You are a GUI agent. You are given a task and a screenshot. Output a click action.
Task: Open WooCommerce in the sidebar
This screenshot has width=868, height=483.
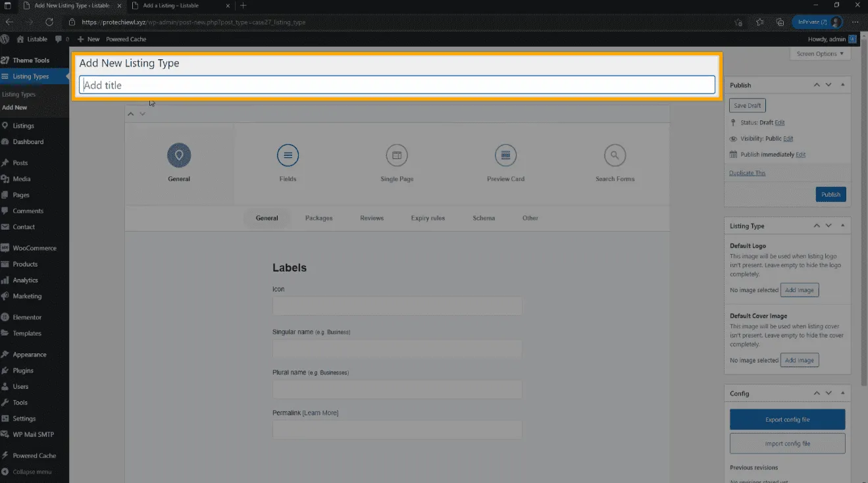click(34, 248)
